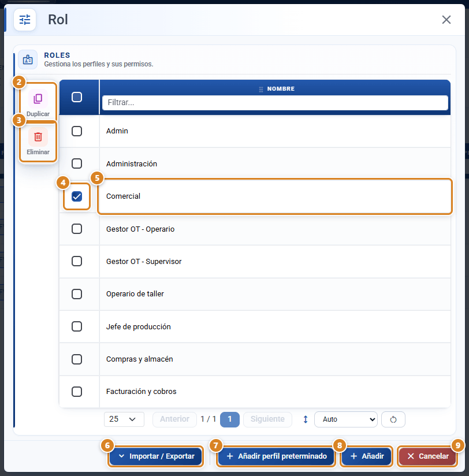
Task: Open the page size 25 dropdown
Action: 124,419
